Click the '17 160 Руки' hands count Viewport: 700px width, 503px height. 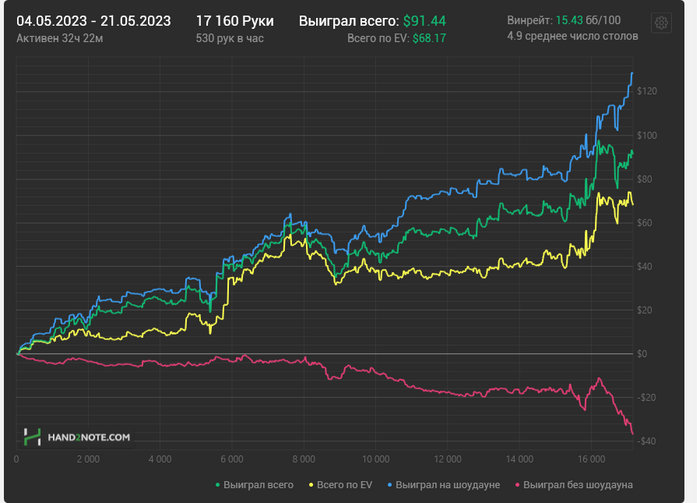[x=235, y=21]
